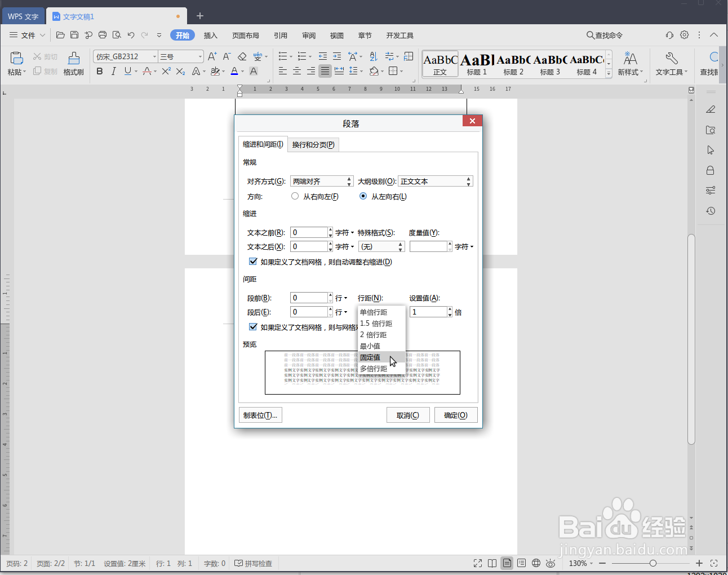This screenshot has height=575, width=728.
Task: Click the Save icon in quick toolbar
Action: 74,35
